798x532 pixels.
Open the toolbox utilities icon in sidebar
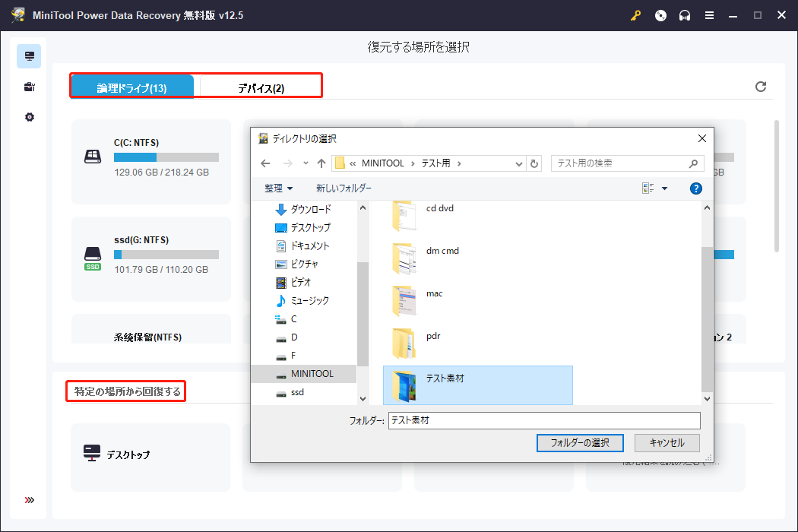(29, 87)
